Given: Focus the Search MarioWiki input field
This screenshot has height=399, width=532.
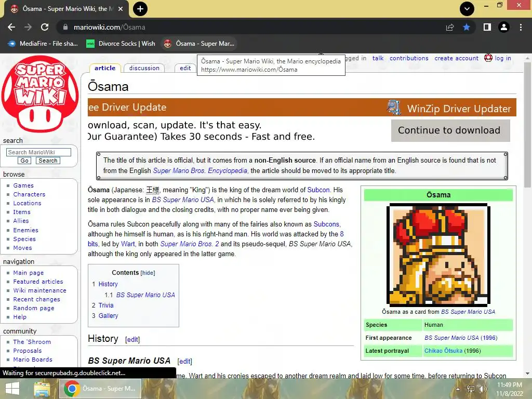Looking at the screenshot, I should [38, 152].
